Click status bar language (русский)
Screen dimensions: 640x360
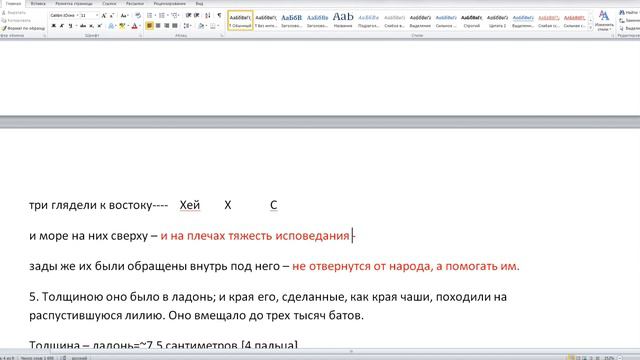coord(79,358)
